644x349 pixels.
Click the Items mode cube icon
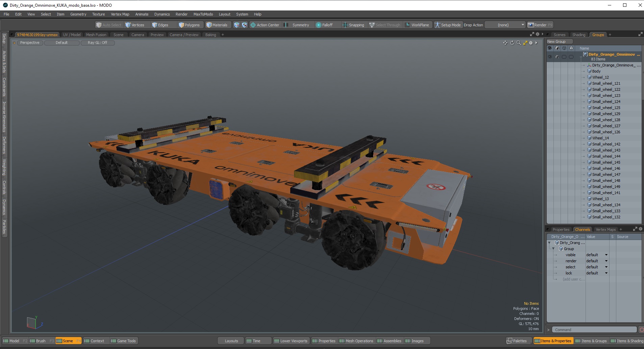(x=237, y=25)
